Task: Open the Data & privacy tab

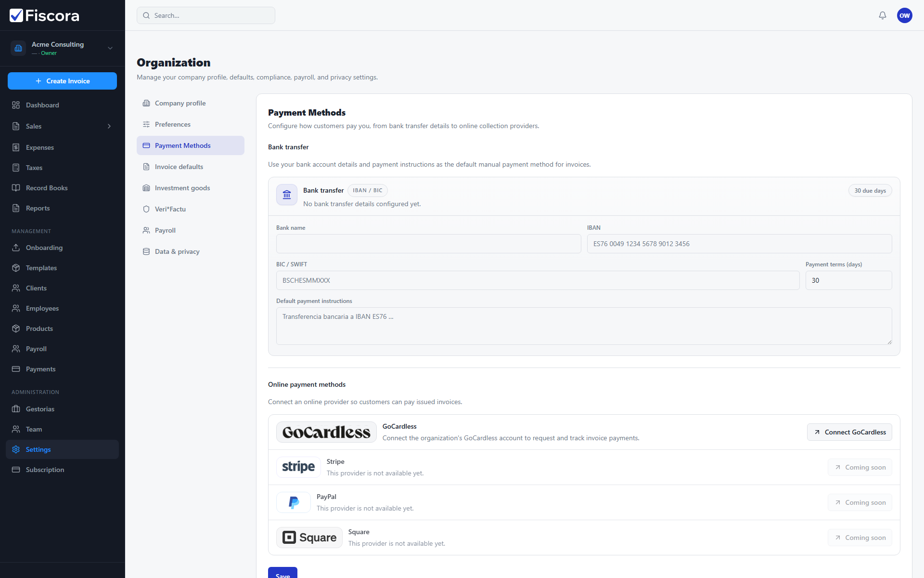Action: [x=191, y=251]
